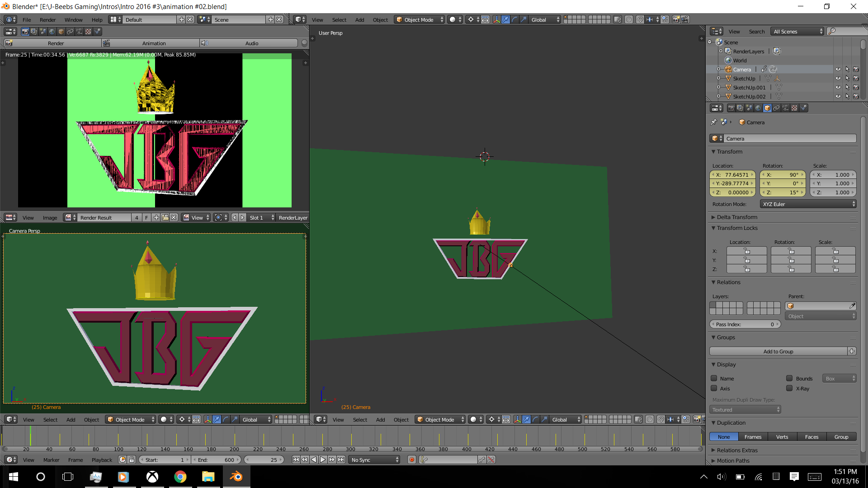Click current frame field showing 25

(264, 460)
